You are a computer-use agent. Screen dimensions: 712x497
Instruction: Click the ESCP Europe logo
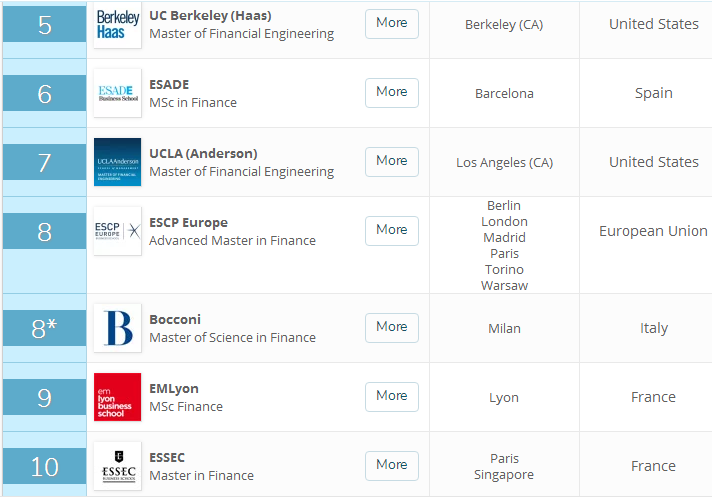coord(118,231)
